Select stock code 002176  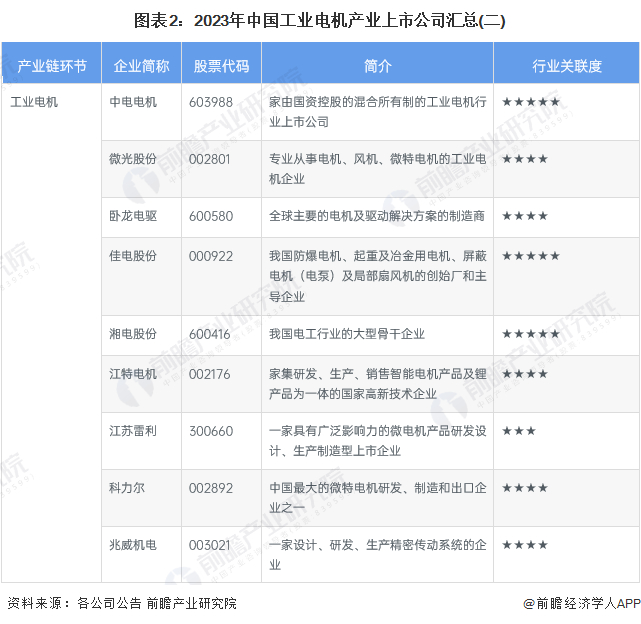[x=209, y=374]
